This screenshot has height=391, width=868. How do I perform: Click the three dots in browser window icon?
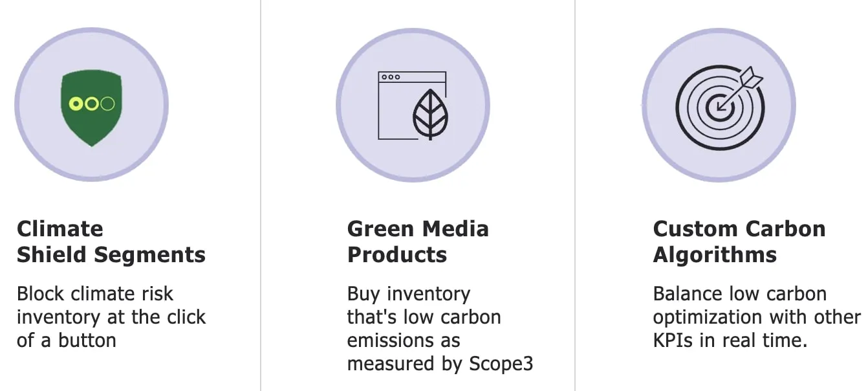point(390,77)
